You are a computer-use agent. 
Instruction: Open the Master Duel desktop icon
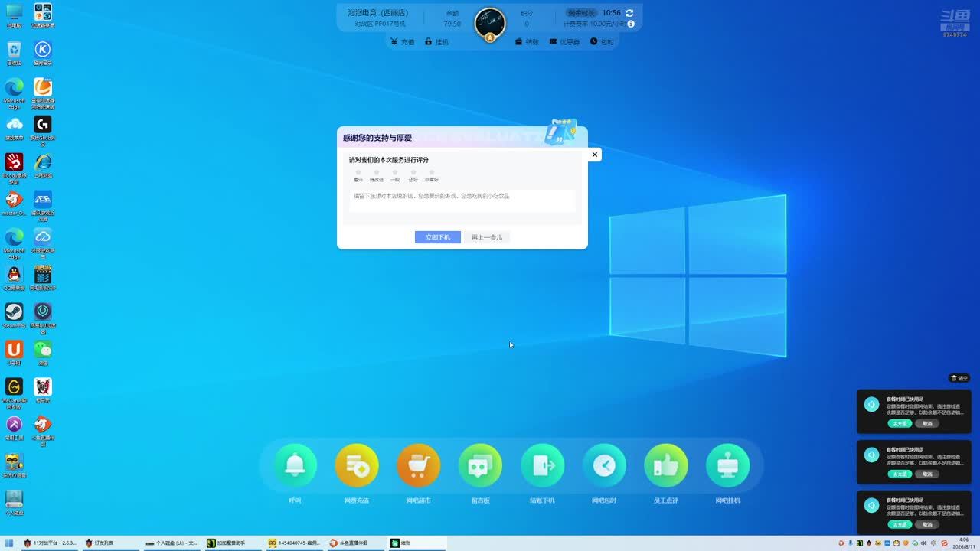pyautogui.click(x=14, y=204)
